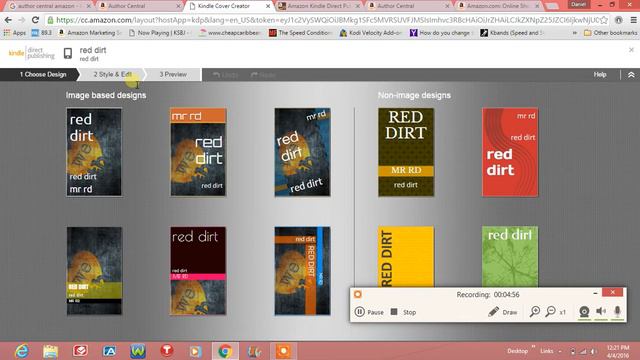Open the Desktop toolbar in taskbar
Viewport: 640px width, 360px height.
(x=517, y=351)
